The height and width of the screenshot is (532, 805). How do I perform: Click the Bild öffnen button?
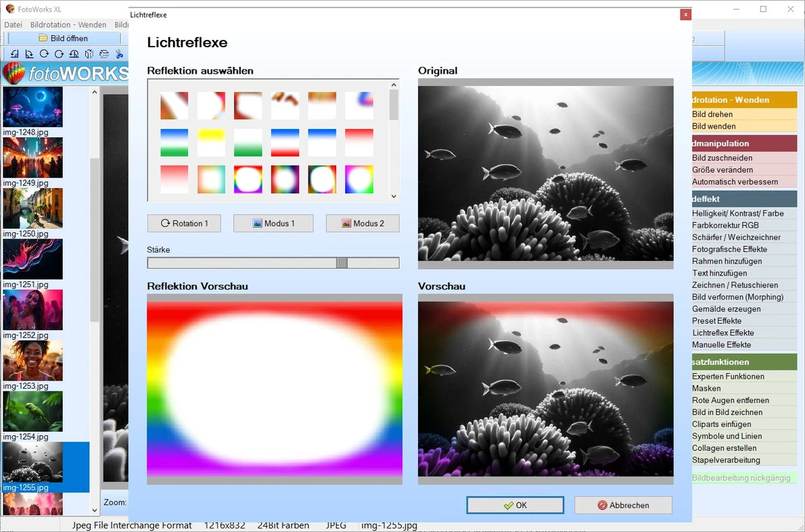pos(64,38)
